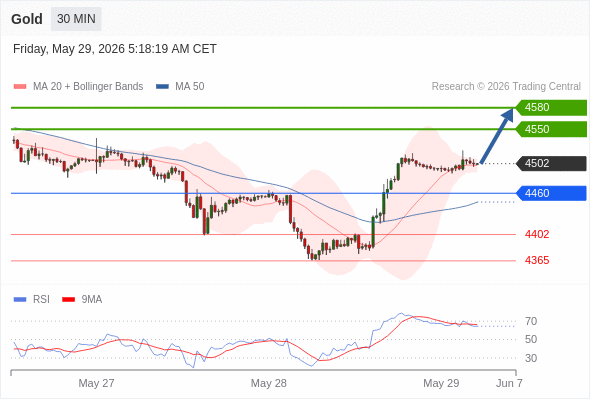This screenshot has width=590, height=400.
Task: Click the 9MA red legend swatch
Action: click(68, 300)
